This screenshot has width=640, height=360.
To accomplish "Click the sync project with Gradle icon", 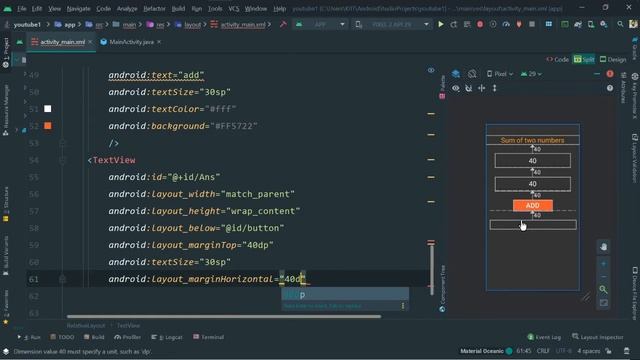I will pos(578,24).
